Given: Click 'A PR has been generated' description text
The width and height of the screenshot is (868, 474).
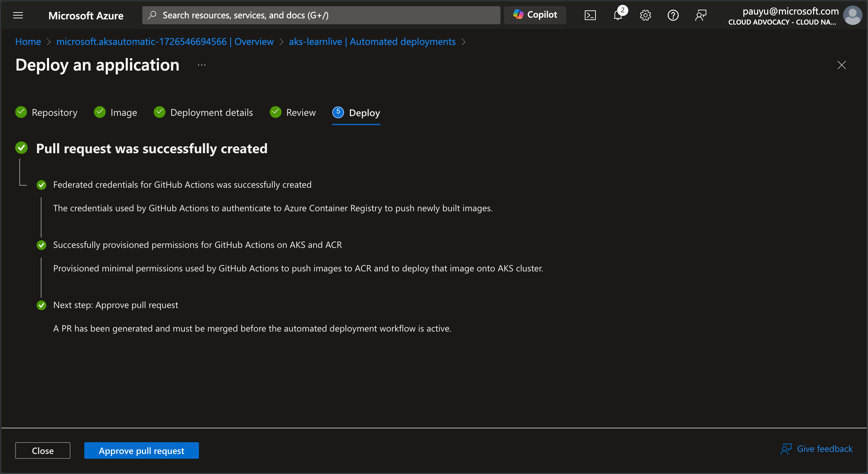Looking at the screenshot, I should 252,328.
